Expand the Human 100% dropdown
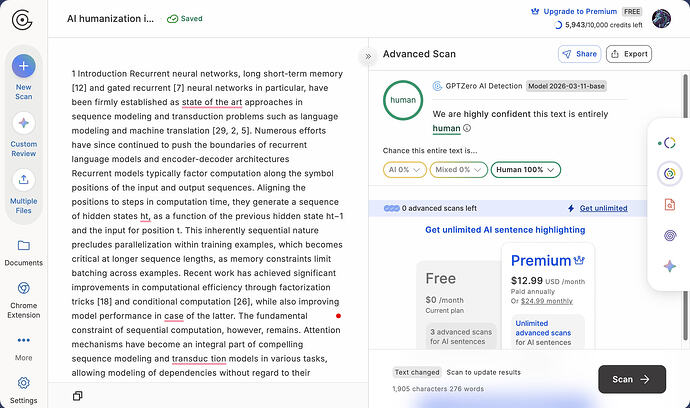This screenshot has width=690, height=408. coord(525,169)
